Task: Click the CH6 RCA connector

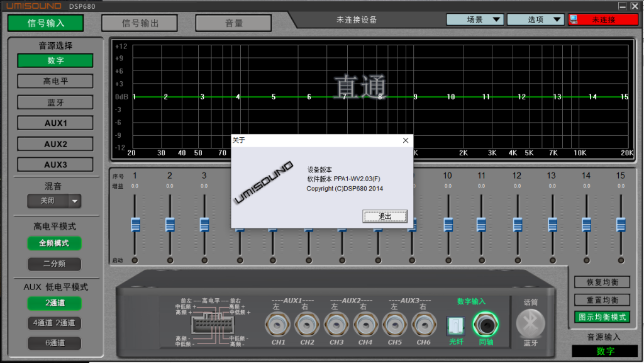Action: 423,325
